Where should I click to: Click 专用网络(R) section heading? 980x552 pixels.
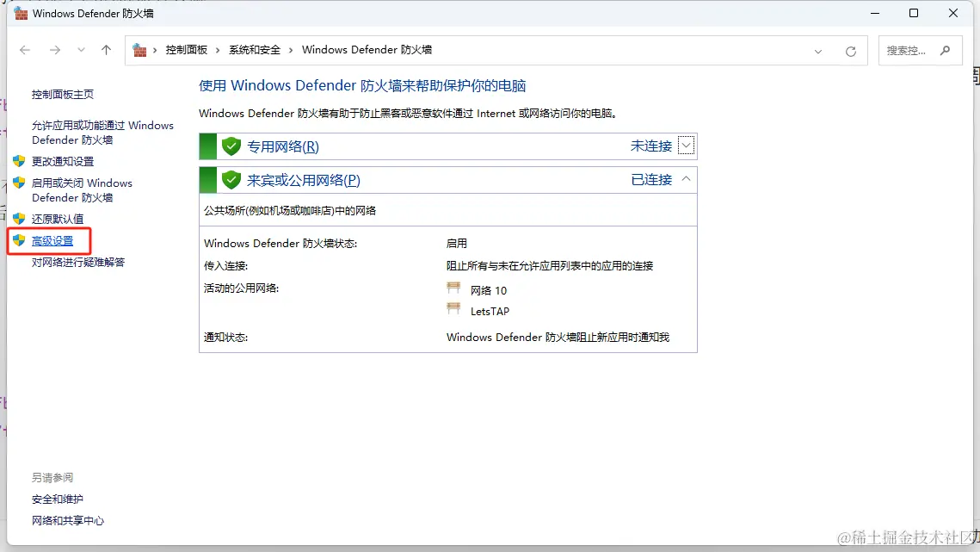point(283,146)
